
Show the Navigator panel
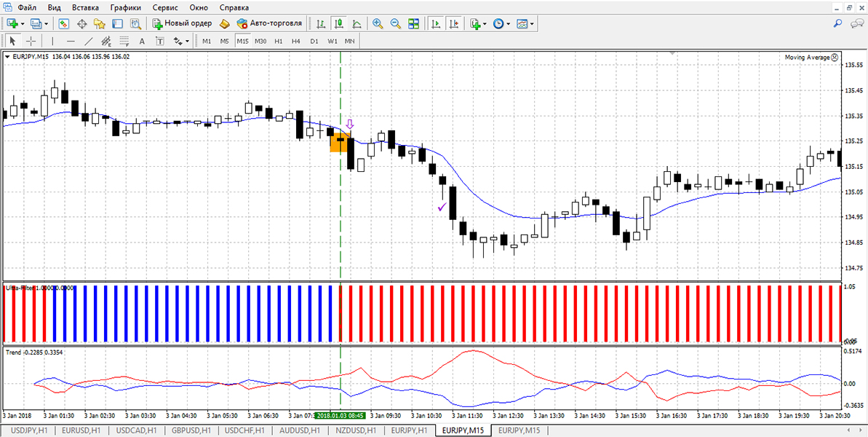click(100, 24)
